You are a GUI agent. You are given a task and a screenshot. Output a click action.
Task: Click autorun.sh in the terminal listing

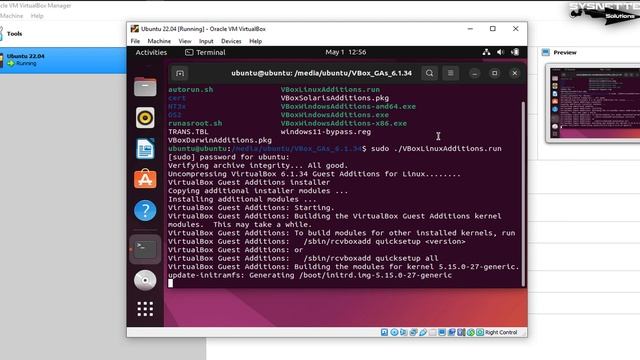point(191,89)
